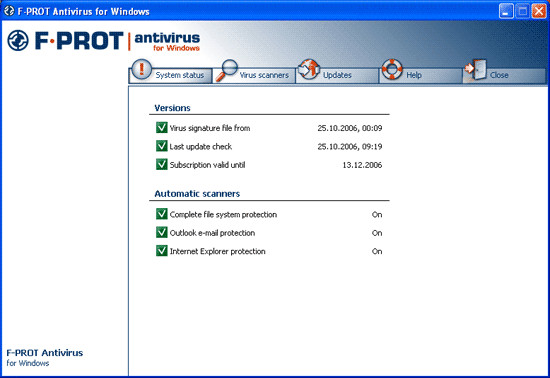Click the 'F-PROT Antivirus for Windows' sidebar text
The width and height of the screenshot is (550, 378).
point(45,357)
